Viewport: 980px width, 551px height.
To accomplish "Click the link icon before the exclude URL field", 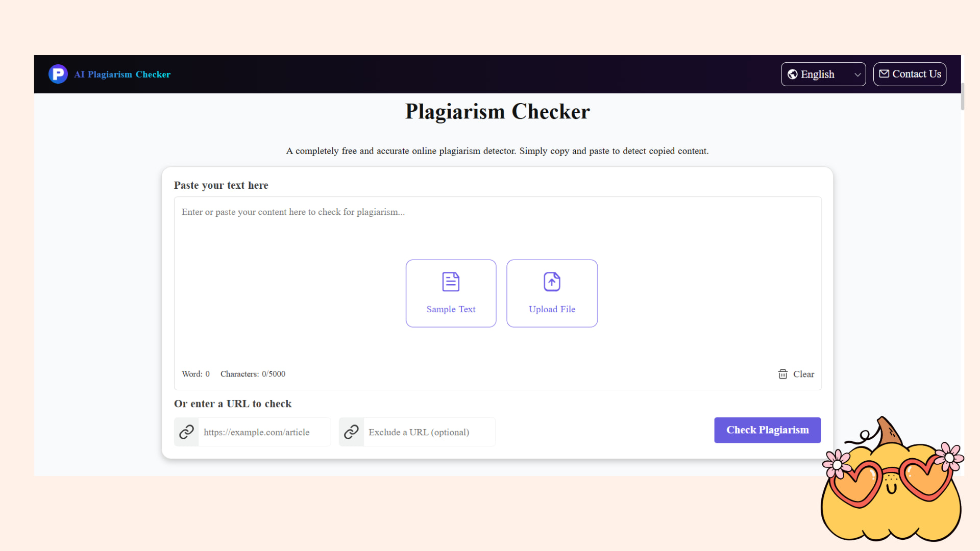I will [x=351, y=432].
